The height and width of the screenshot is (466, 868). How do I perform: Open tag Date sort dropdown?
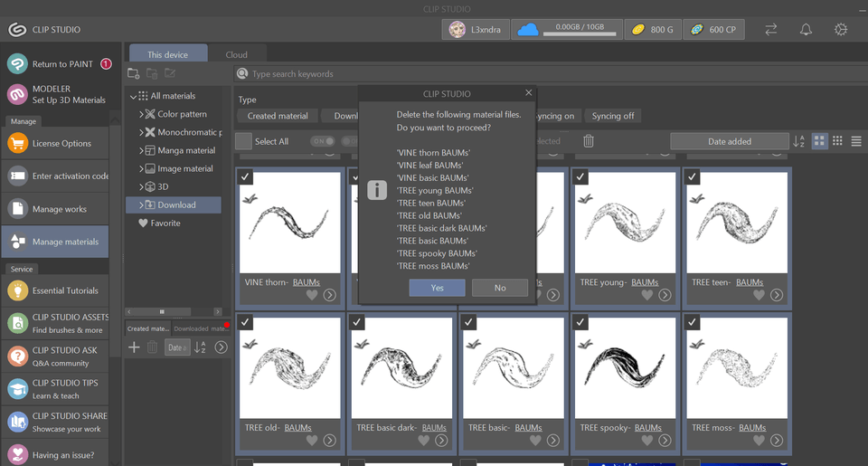coord(177,347)
